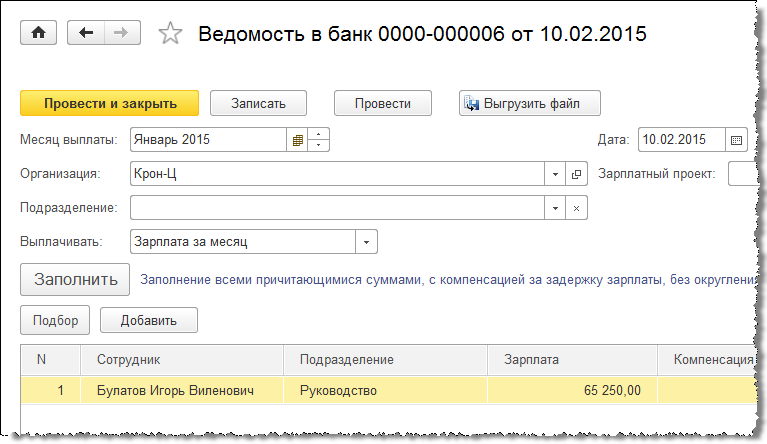Clear the Подразделение field with the x

pos(576,208)
